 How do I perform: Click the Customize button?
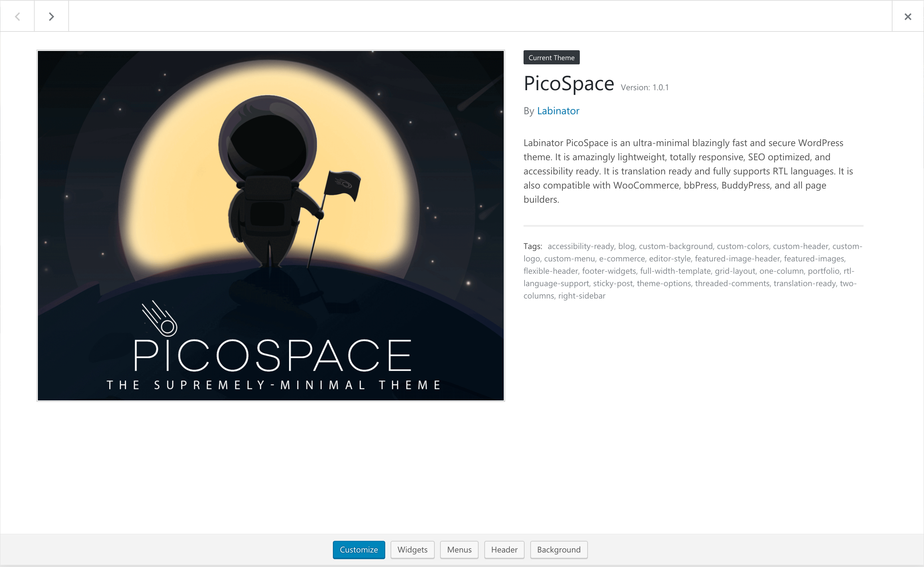[359, 549]
